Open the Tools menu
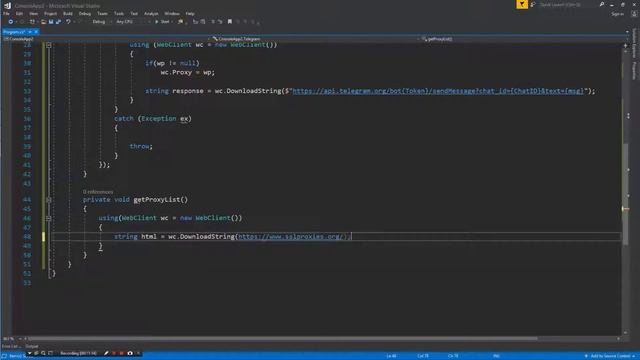Viewport: 640px width, 360px height. pos(119,14)
